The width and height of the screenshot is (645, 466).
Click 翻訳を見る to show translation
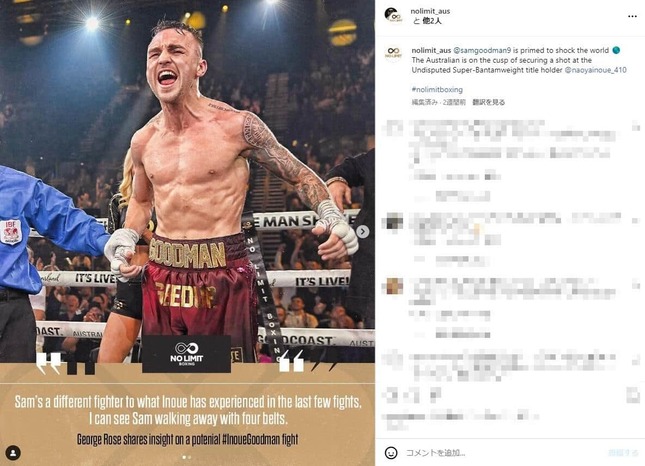point(489,102)
